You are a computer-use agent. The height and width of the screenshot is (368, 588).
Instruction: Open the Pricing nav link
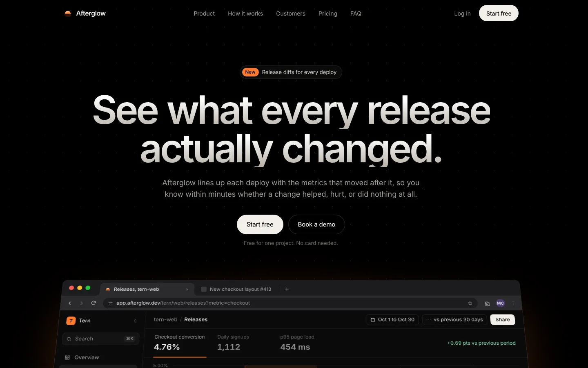coord(328,13)
